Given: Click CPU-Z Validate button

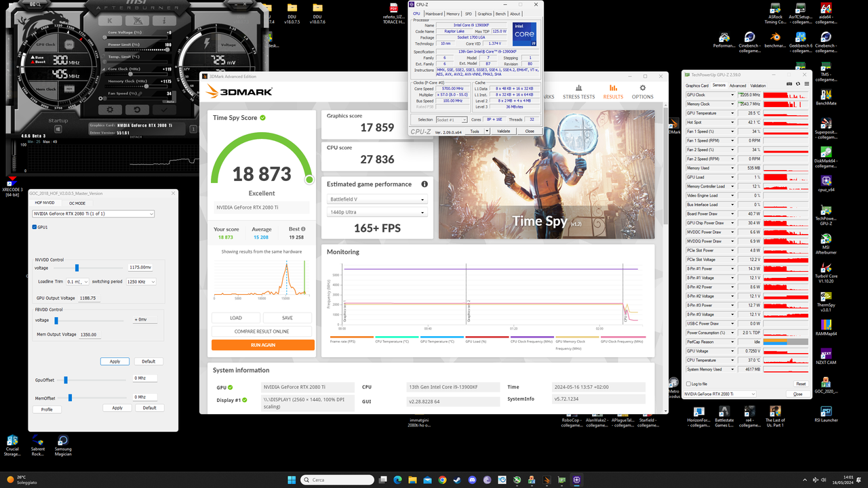Looking at the screenshot, I should (503, 131).
